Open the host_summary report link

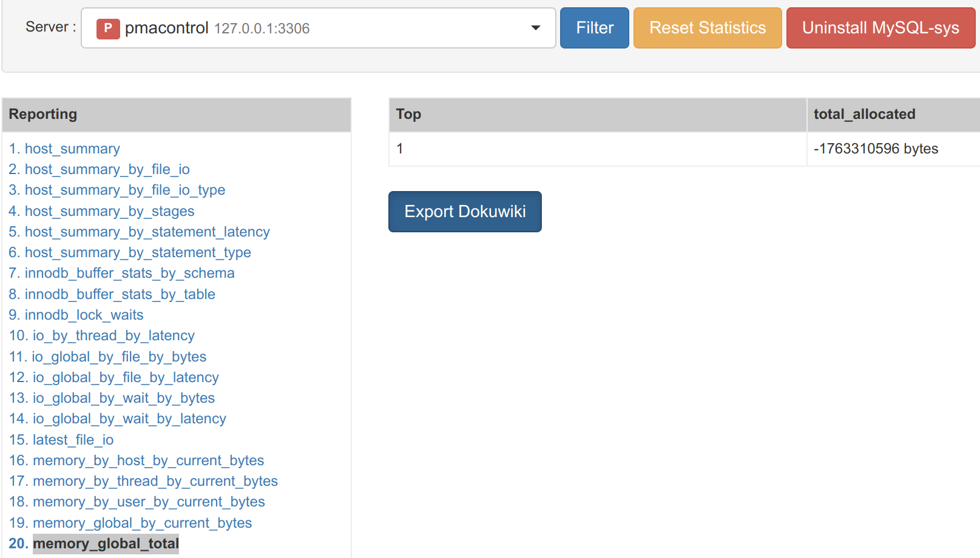click(72, 149)
